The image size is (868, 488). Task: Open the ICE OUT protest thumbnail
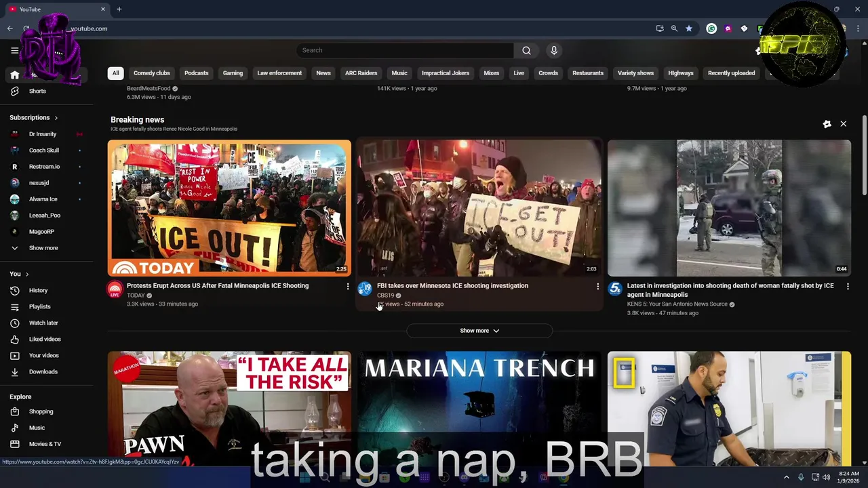coord(229,208)
